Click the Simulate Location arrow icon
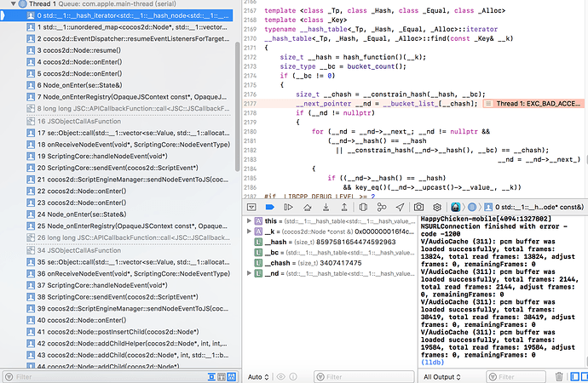 coord(401,207)
